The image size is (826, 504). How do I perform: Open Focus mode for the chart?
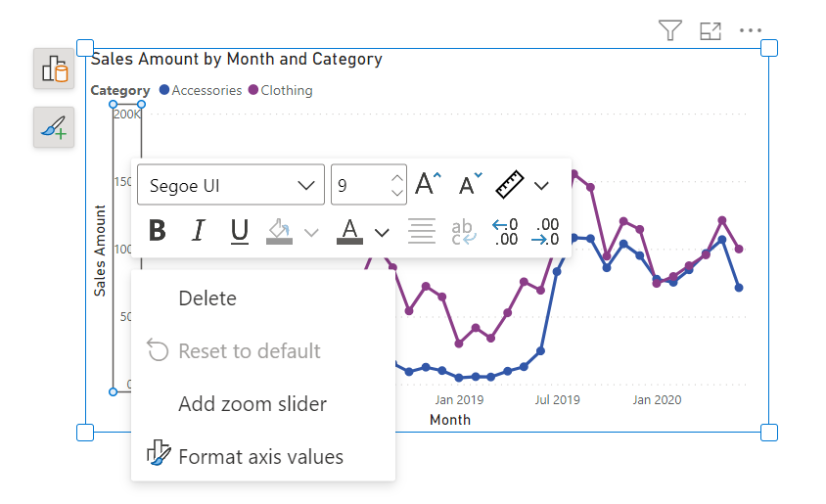[x=711, y=31]
